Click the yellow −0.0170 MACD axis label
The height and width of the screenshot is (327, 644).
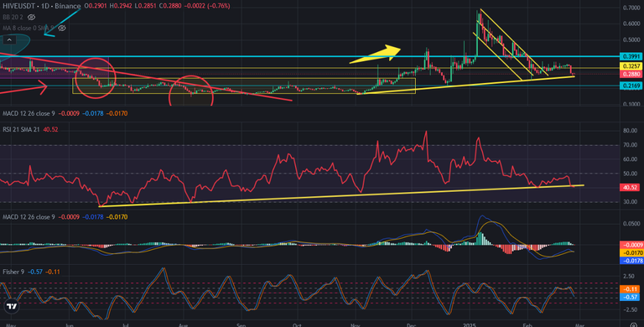tap(631, 253)
